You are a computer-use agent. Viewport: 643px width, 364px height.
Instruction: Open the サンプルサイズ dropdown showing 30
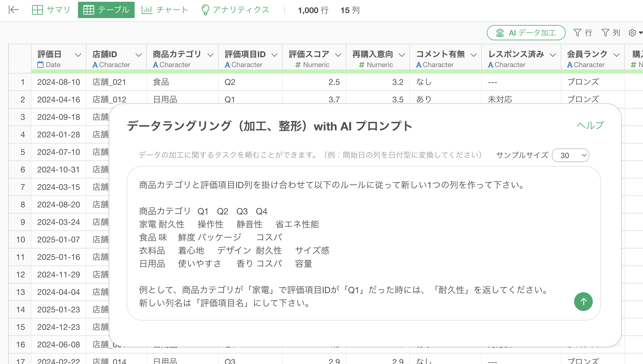pyautogui.click(x=571, y=155)
